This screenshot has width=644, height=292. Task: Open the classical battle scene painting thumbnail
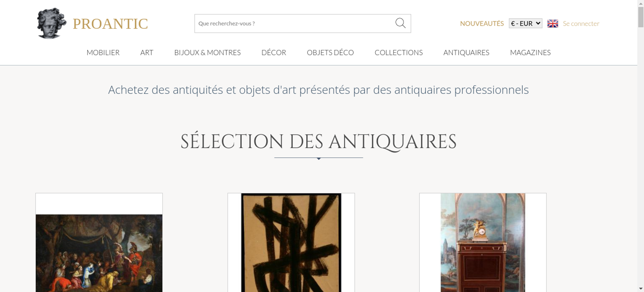99,253
